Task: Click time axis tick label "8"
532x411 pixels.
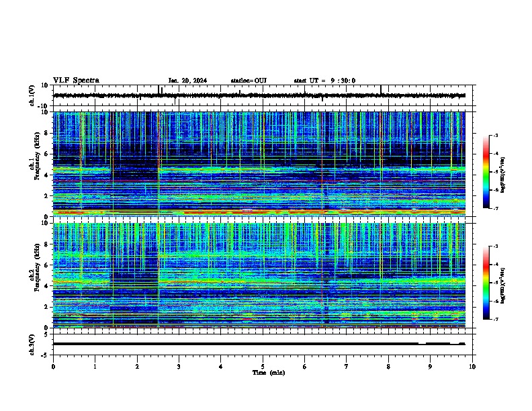Action: point(388,367)
